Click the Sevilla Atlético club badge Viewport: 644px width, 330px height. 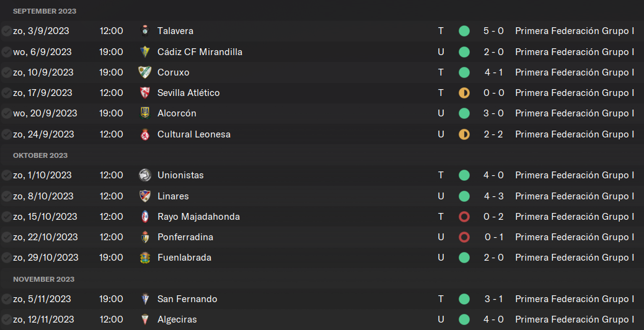pyautogui.click(x=144, y=93)
